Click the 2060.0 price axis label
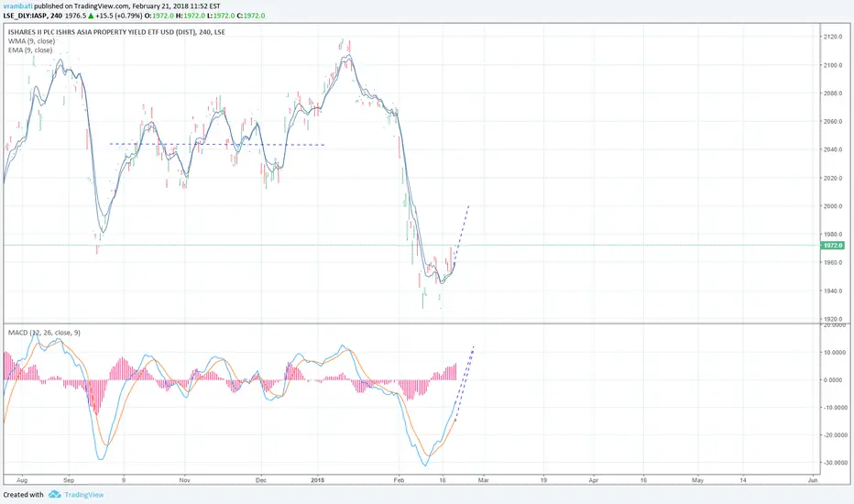This screenshot has height=504, width=854. coord(833,122)
